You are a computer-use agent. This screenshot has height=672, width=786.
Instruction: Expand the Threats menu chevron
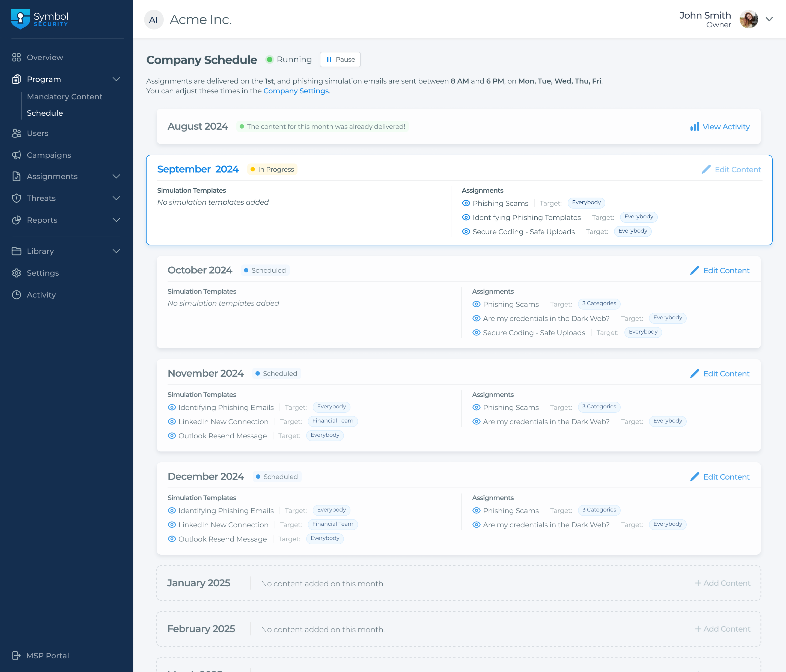(117, 198)
